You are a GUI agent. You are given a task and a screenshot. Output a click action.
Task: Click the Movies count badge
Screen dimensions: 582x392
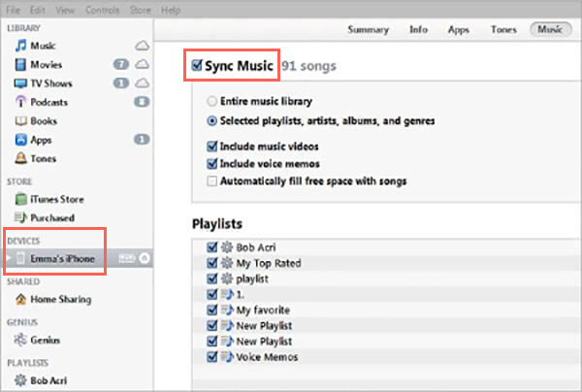[x=120, y=65]
